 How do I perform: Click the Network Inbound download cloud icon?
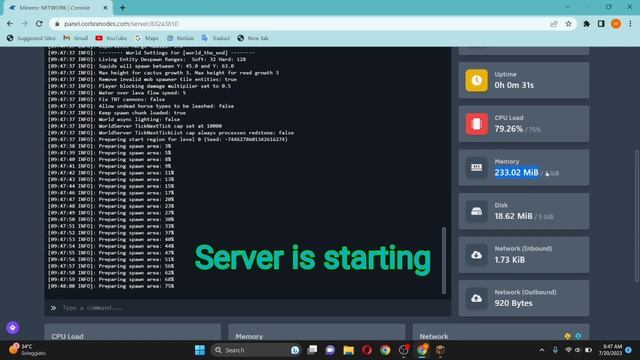tap(476, 255)
